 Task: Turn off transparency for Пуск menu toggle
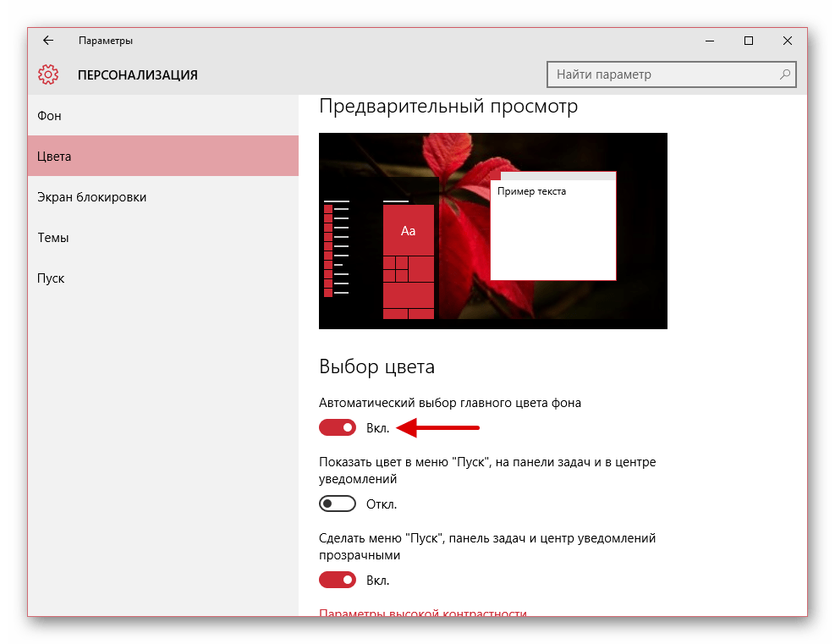pos(338,581)
